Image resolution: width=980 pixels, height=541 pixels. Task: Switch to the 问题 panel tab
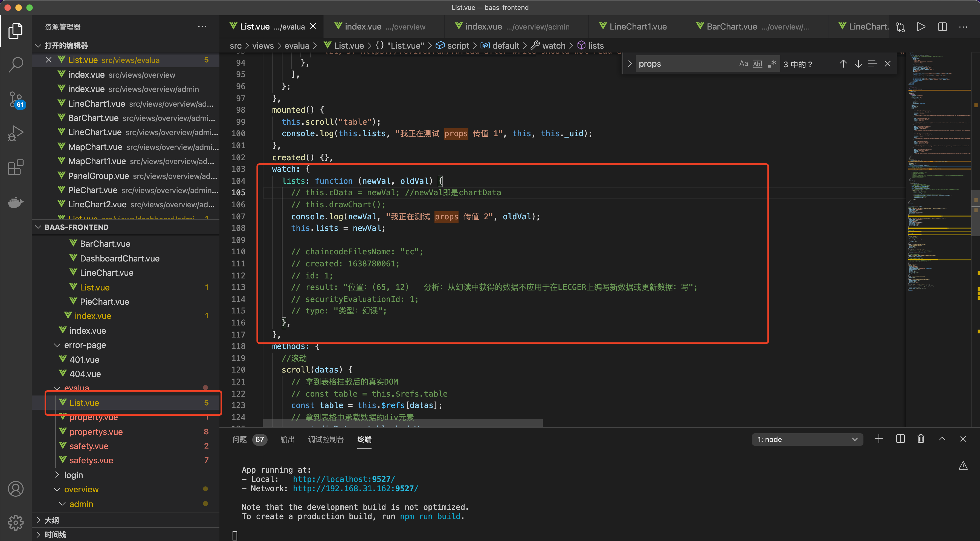(240, 440)
